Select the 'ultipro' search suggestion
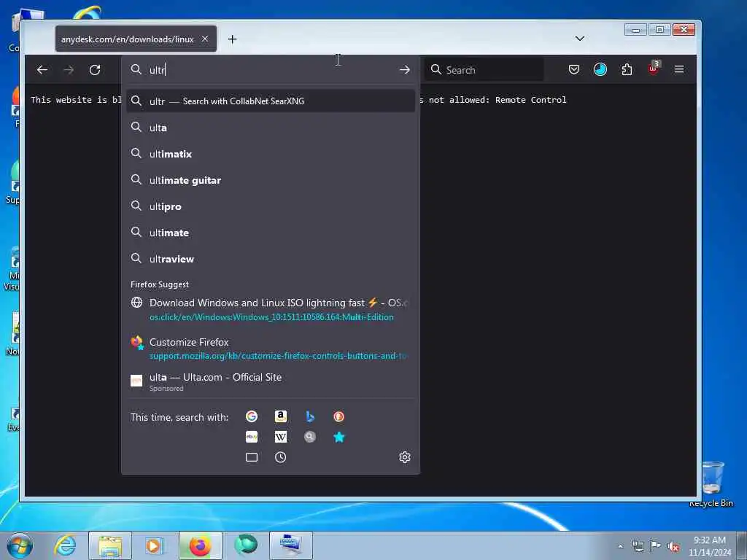 (271, 206)
